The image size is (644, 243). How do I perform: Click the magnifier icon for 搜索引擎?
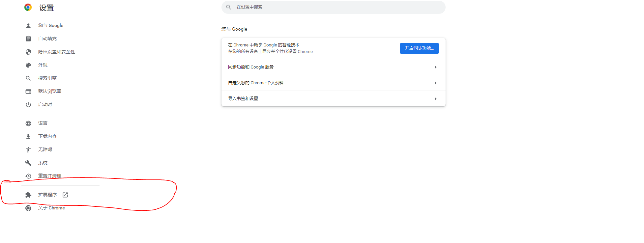coord(28,78)
